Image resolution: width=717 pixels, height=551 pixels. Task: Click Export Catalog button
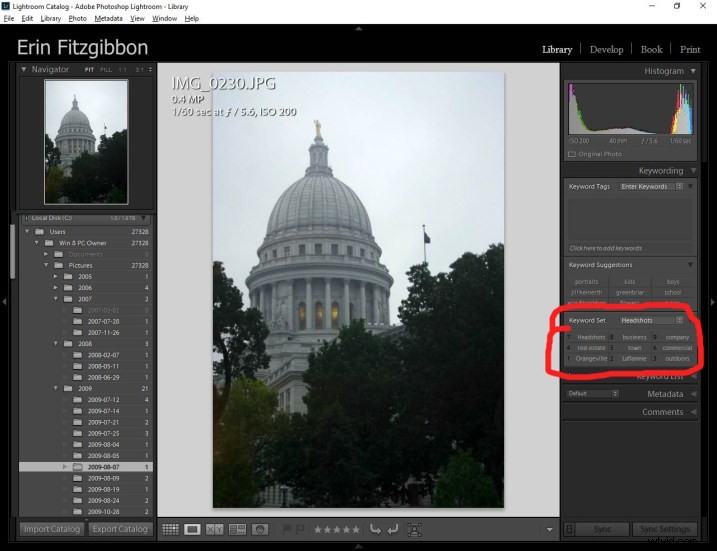point(120,529)
